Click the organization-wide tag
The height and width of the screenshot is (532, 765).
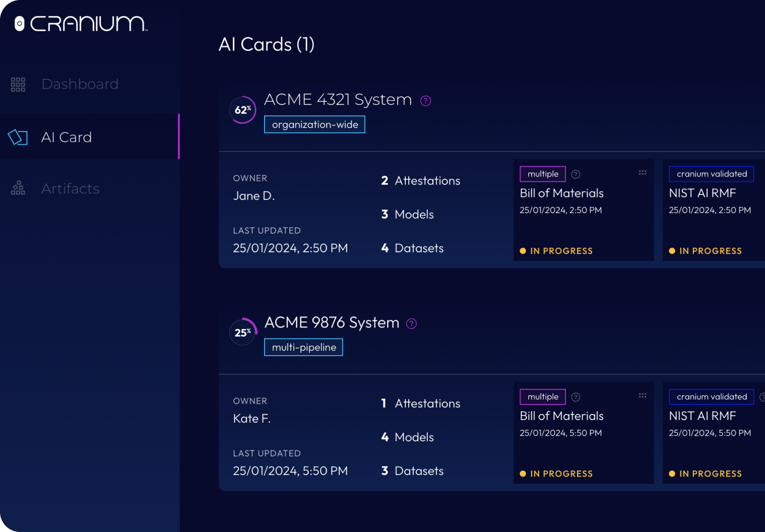click(x=314, y=124)
